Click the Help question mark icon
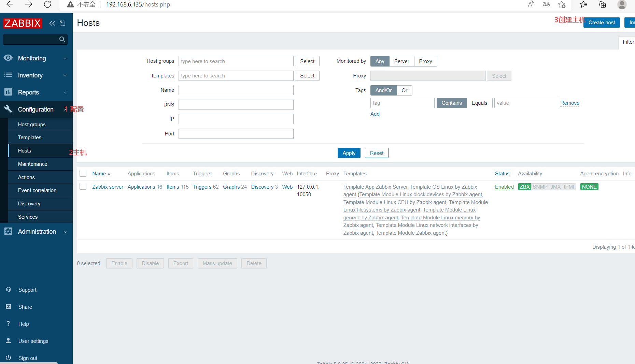The image size is (635, 364). 9,324
